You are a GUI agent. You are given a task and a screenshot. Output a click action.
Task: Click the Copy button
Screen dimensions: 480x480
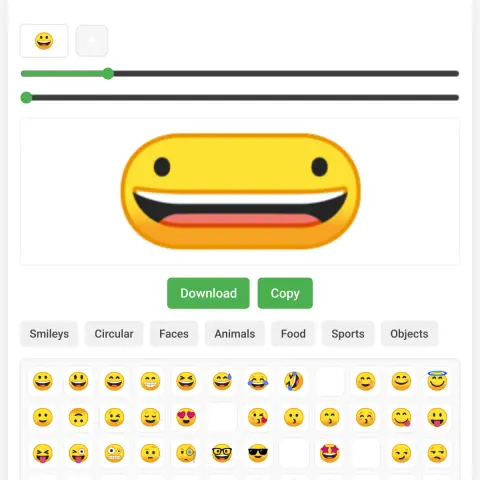tap(285, 293)
